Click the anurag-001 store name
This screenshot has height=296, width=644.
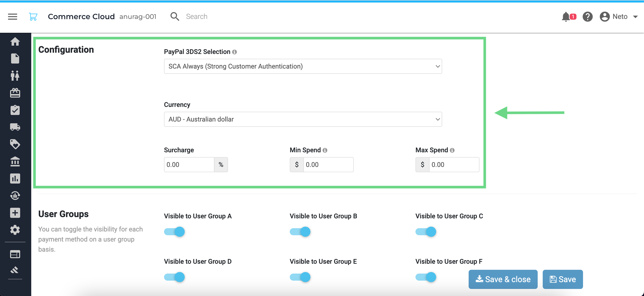tap(138, 17)
